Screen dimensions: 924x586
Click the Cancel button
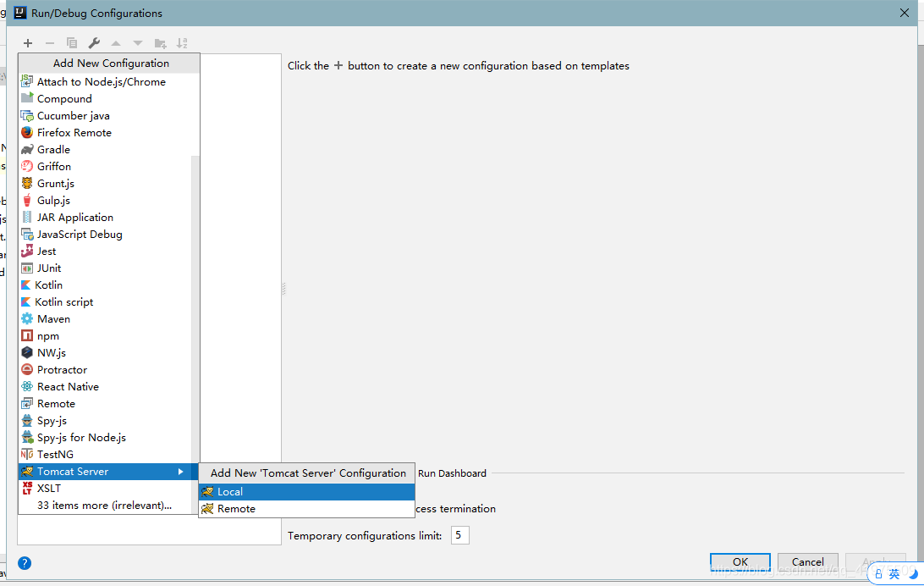pos(808,561)
